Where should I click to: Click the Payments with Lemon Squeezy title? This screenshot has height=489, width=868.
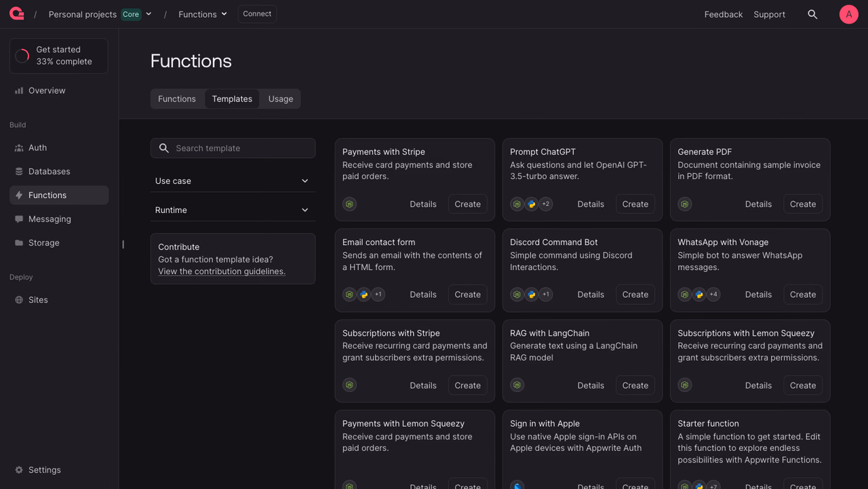point(403,423)
